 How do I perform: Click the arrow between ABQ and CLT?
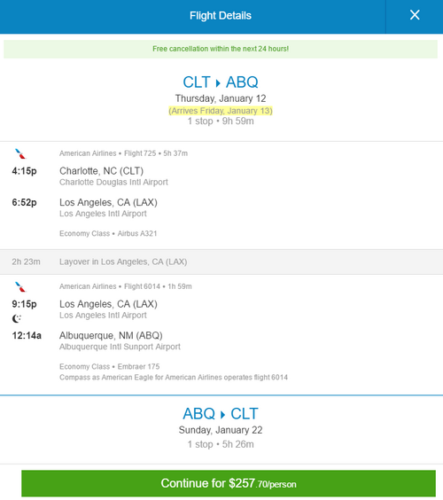tap(223, 414)
